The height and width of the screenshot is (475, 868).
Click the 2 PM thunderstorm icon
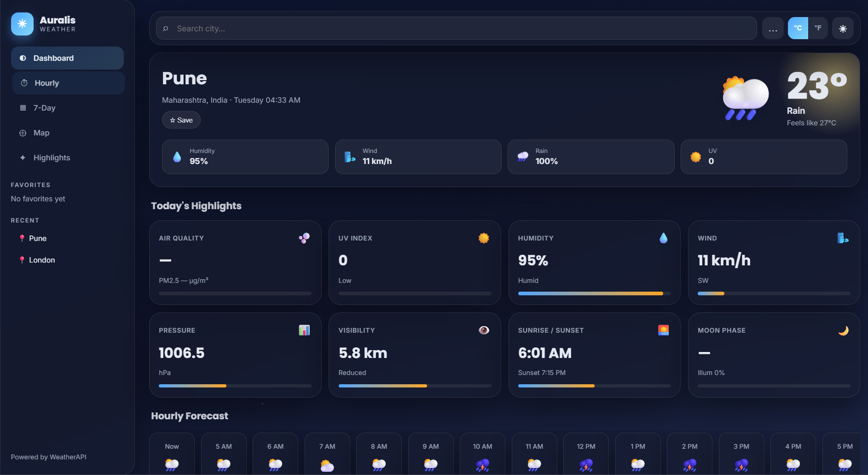tap(689, 465)
